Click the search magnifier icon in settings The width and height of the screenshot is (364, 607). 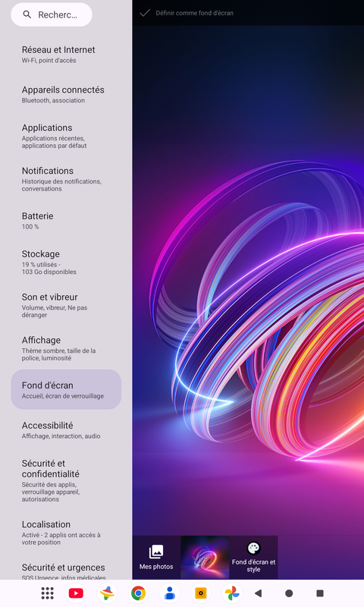(27, 14)
